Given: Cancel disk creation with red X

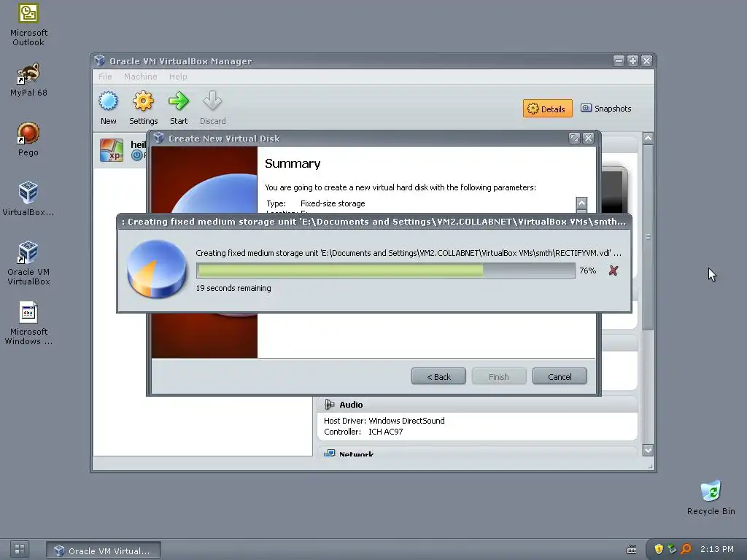Looking at the screenshot, I should click(613, 271).
